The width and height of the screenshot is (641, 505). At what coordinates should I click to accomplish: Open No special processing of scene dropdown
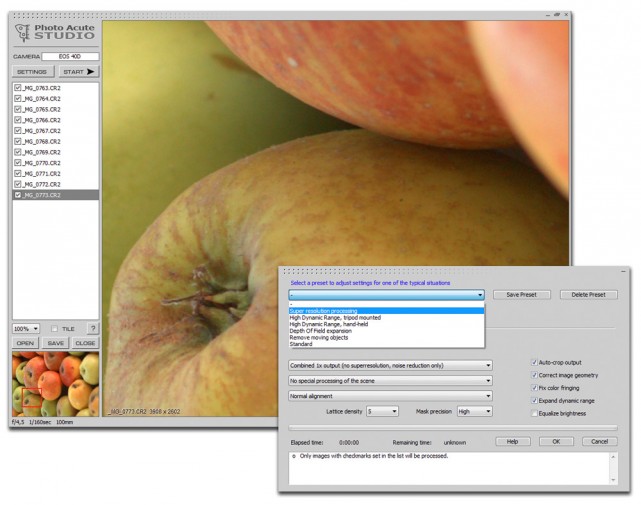pyautogui.click(x=390, y=381)
